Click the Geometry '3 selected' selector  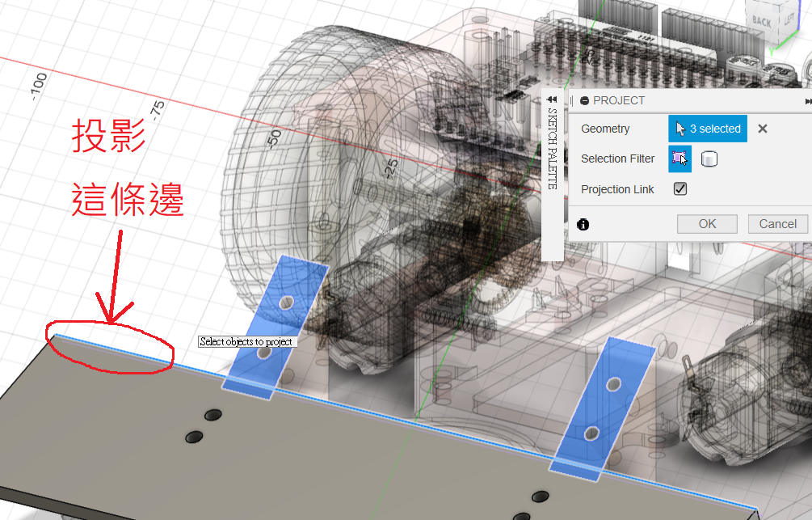(708, 129)
